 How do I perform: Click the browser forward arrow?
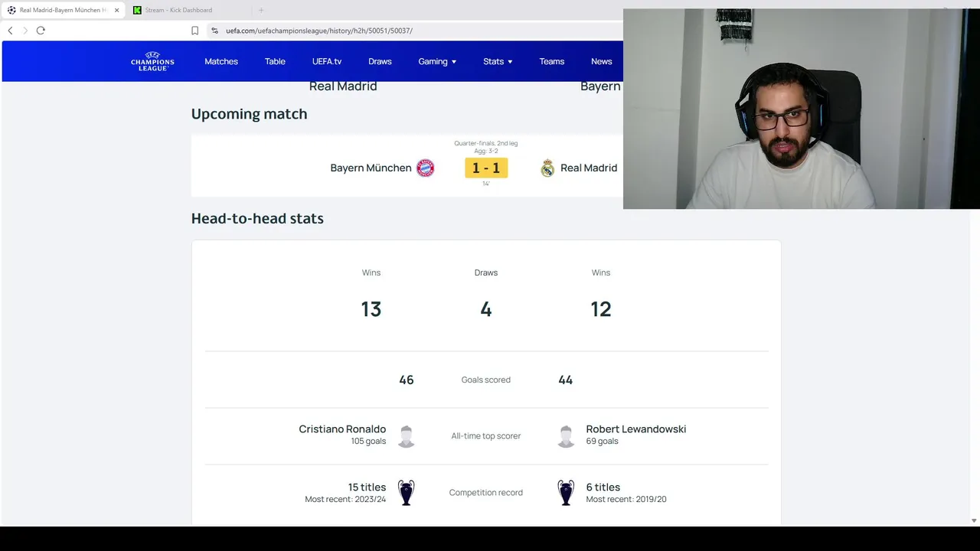pyautogui.click(x=25, y=31)
